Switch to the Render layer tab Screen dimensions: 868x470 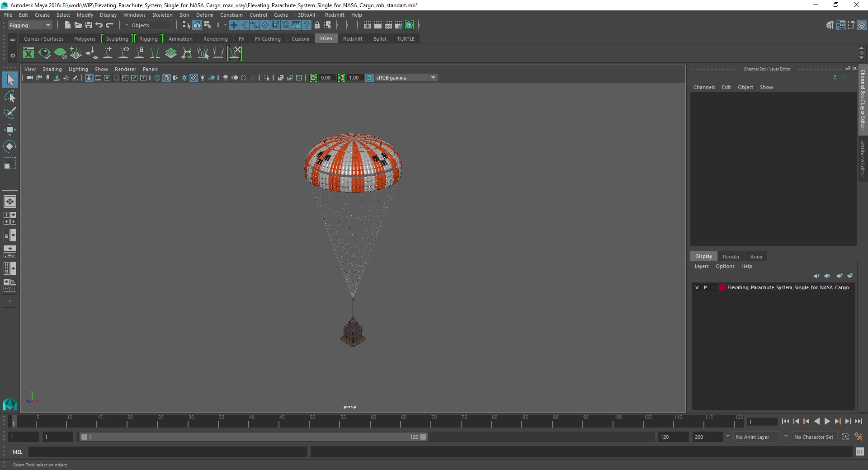pyautogui.click(x=731, y=257)
